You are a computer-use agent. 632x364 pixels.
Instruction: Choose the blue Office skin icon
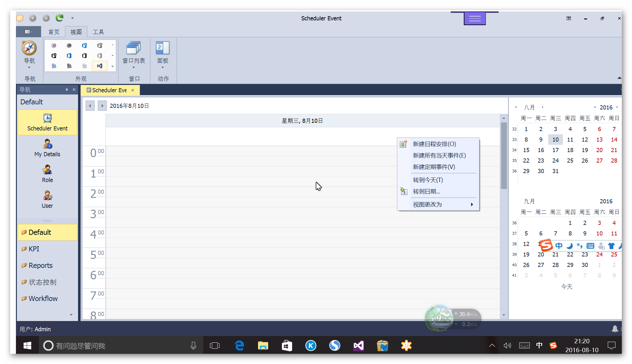[x=69, y=56]
